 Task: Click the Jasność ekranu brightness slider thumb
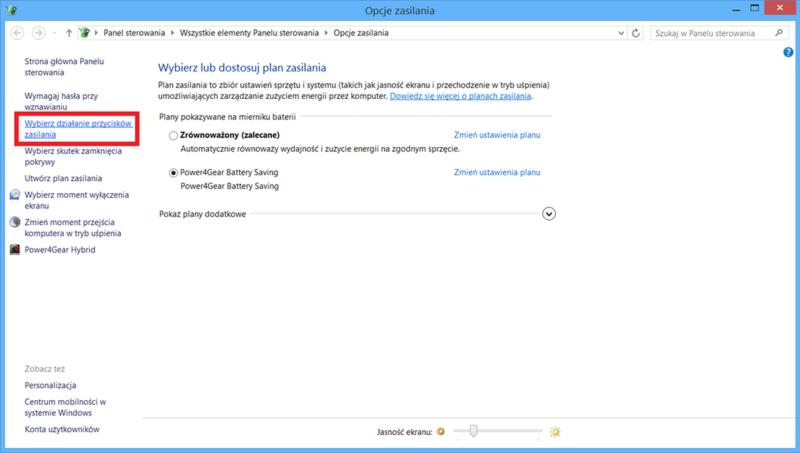(x=473, y=431)
